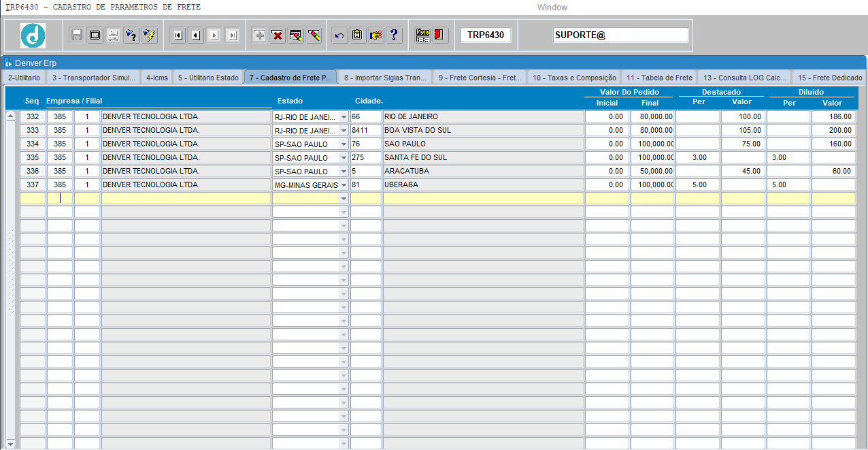
Task: Click the BOA VISTA DO SUL city cell
Action: tap(483, 130)
